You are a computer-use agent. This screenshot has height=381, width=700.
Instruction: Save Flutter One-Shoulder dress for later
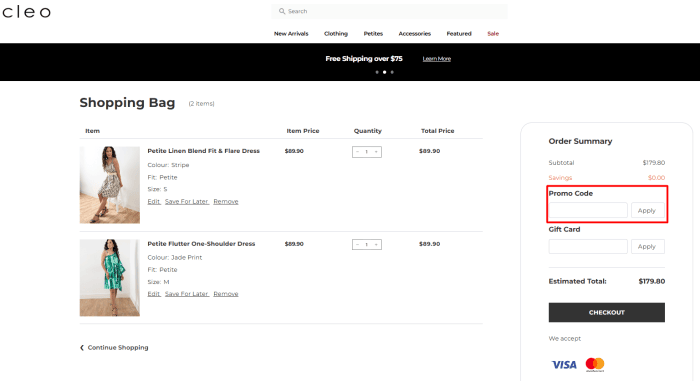187,294
